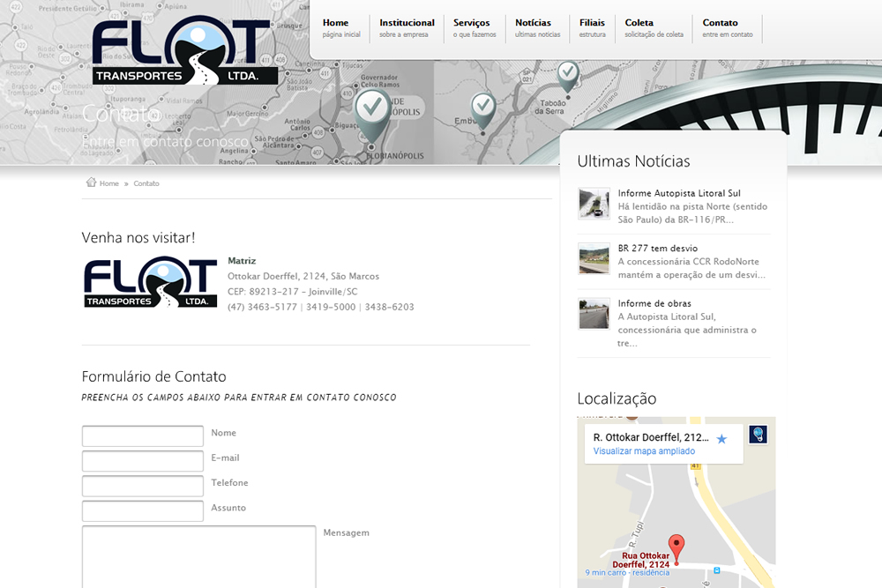Click the Florianópolis map pin marker
Image resolution: width=882 pixels, height=588 pixels.
[x=372, y=115]
